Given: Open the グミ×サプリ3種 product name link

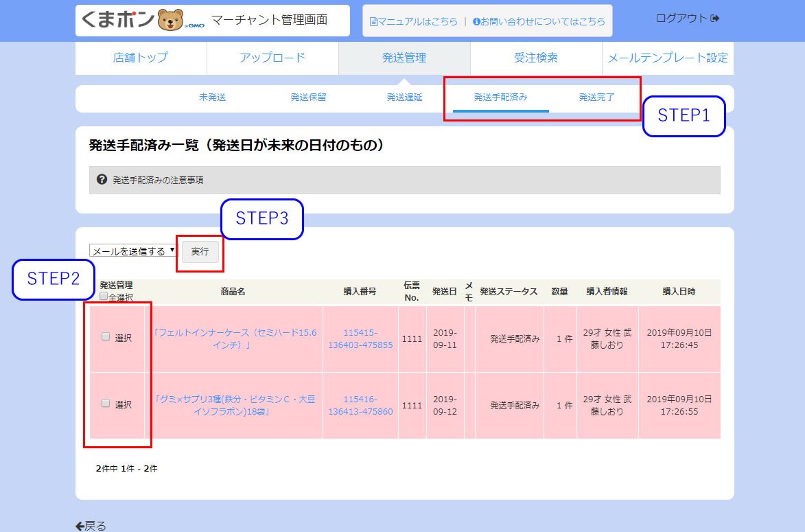Looking at the screenshot, I should 235,405.
